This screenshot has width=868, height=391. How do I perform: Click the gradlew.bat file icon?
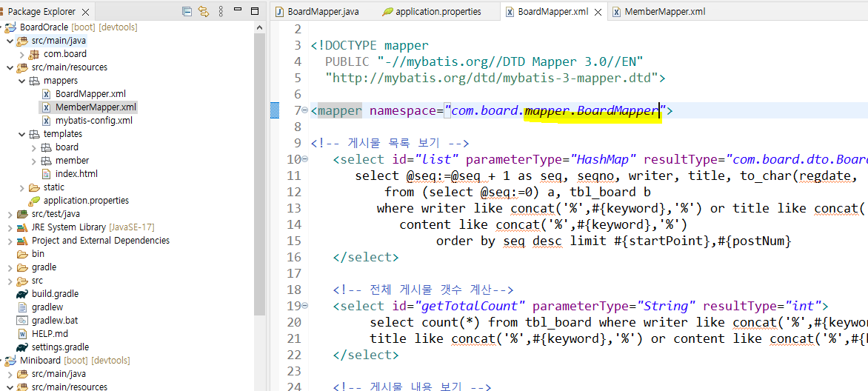point(23,320)
